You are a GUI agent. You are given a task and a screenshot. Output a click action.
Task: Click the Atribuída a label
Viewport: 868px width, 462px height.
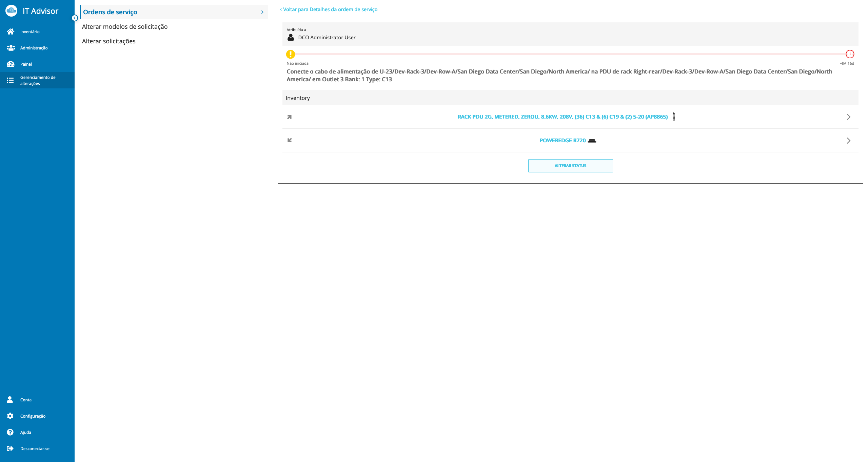point(296,30)
